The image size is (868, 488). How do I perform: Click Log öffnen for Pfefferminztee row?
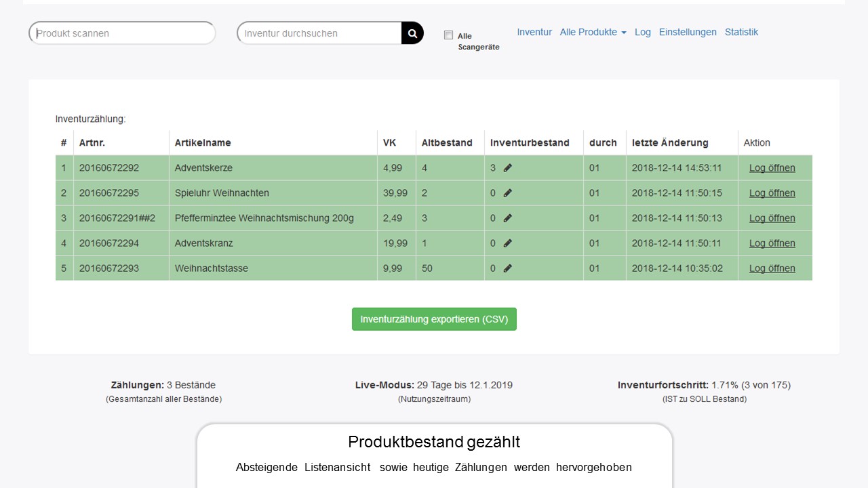click(x=772, y=218)
